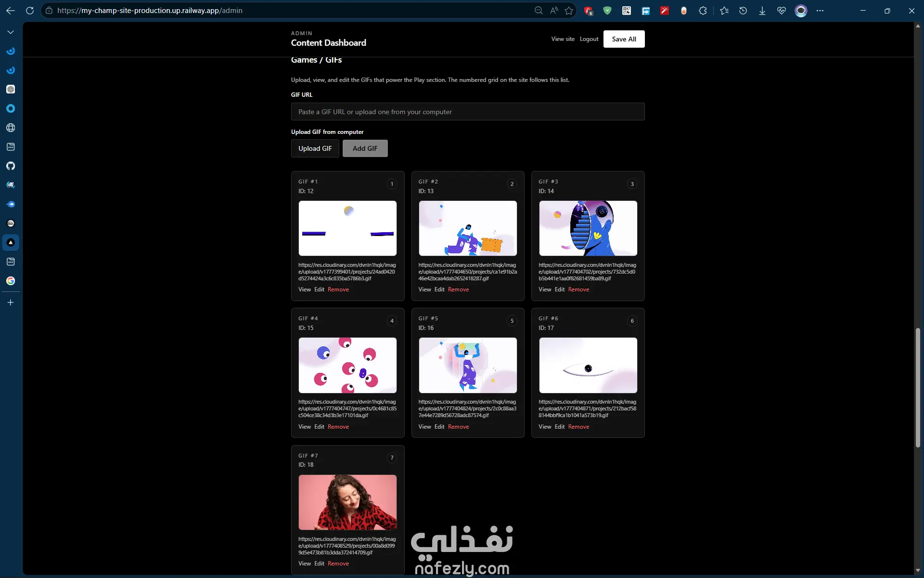This screenshot has width=924, height=578.
Task: Click the Add GIF button
Action: coord(365,148)
